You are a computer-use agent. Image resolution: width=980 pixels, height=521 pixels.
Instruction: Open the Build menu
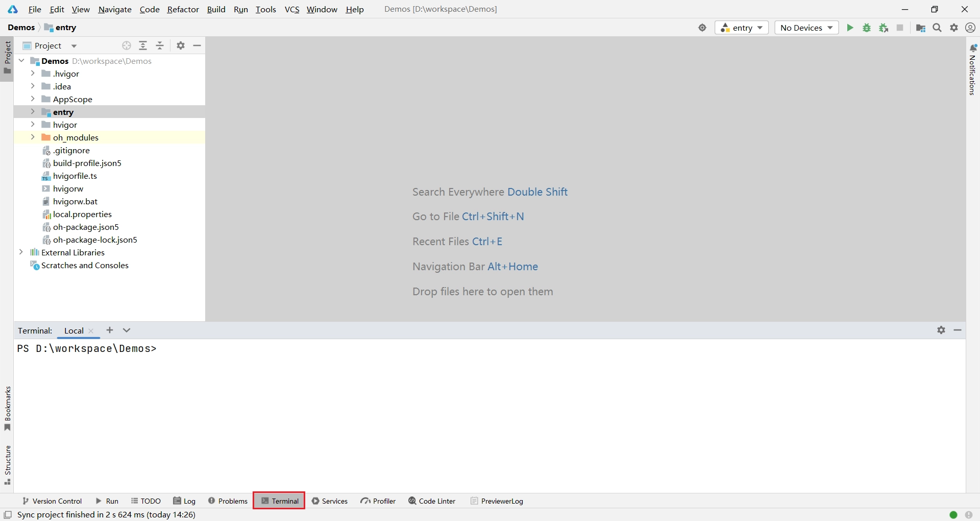tap(216, 9)
